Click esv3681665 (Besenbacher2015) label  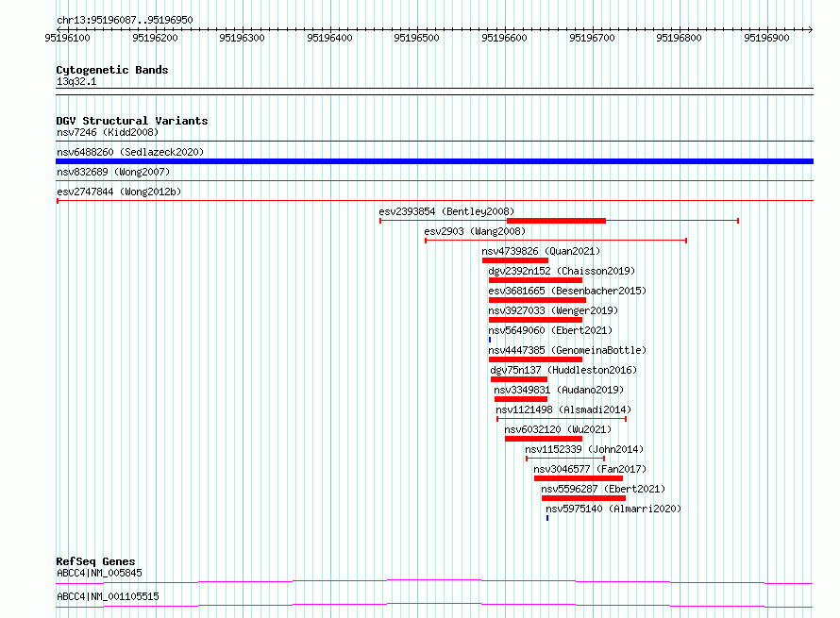pos(567,291)
